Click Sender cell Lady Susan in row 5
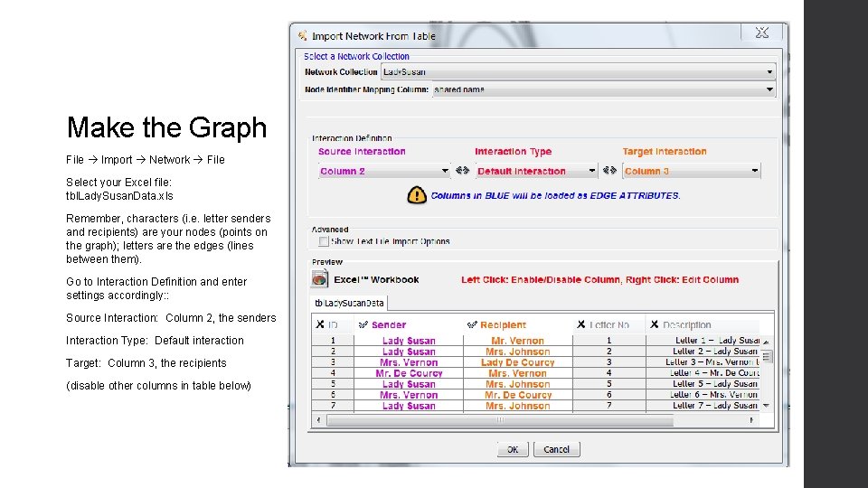The height and width of the screenshot is (488, 868). pyautogui.click(x=409, y=384)
